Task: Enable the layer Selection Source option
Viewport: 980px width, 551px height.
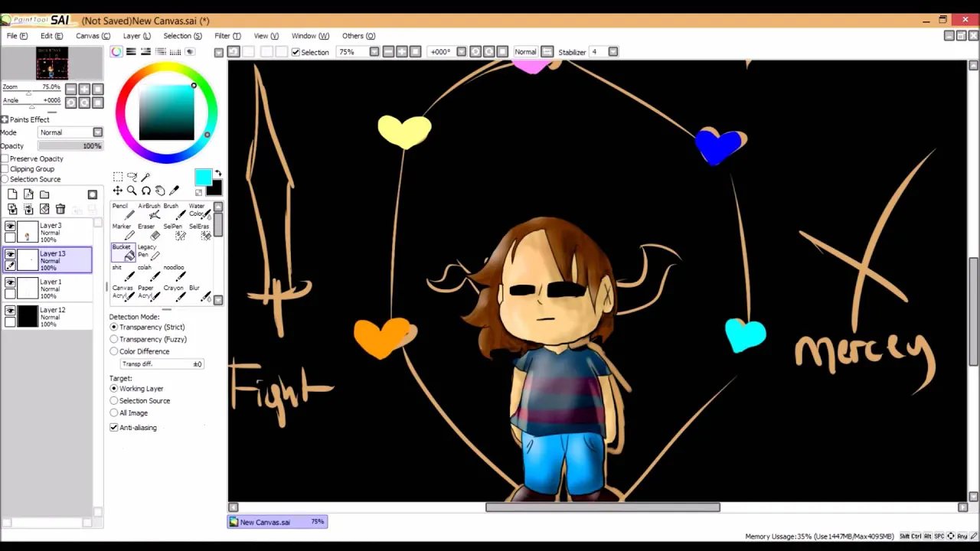Action: [x=5, y=179]
